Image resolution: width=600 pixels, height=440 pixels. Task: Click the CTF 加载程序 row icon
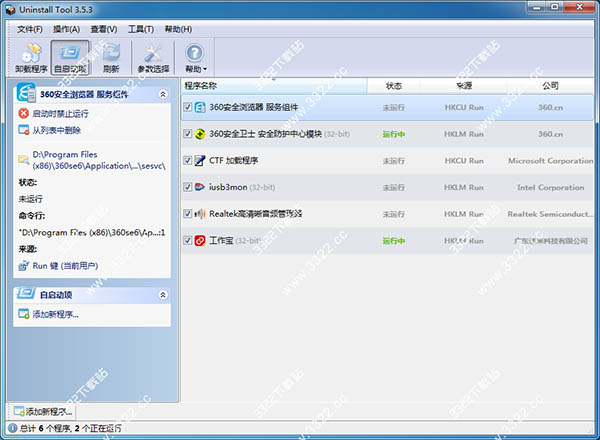click(x=200, y=160)
